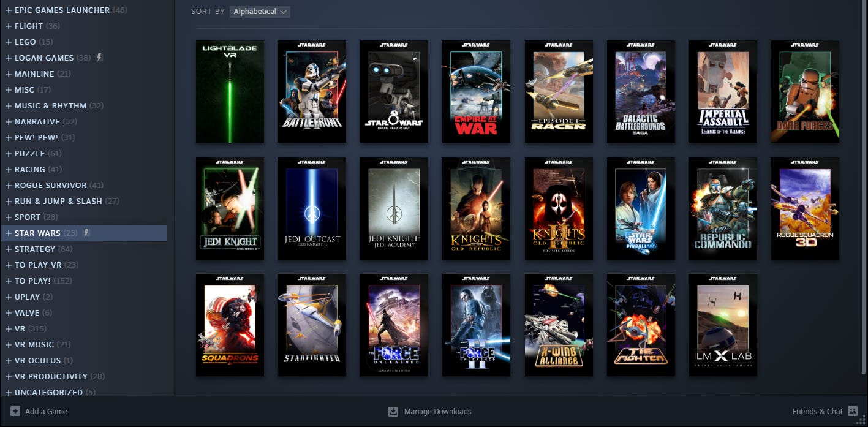Open The Force Unleashed II cover
The image size is (868, 427).
pos(476,325)
